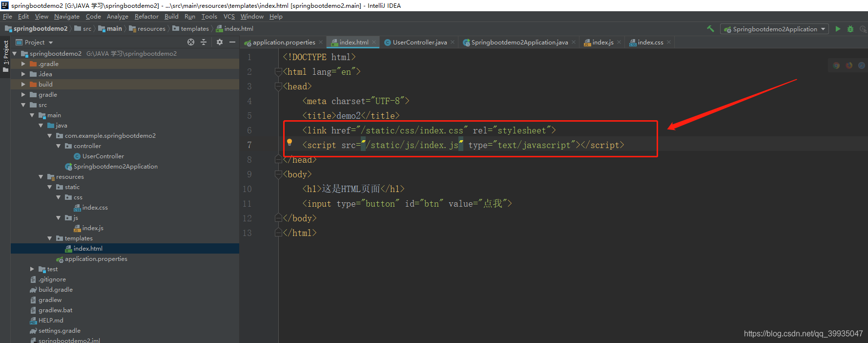The width and height of the screenshot is (868, 343).
Task: Select .gitignore file in the tree
Action: click(x=48, y=279)
